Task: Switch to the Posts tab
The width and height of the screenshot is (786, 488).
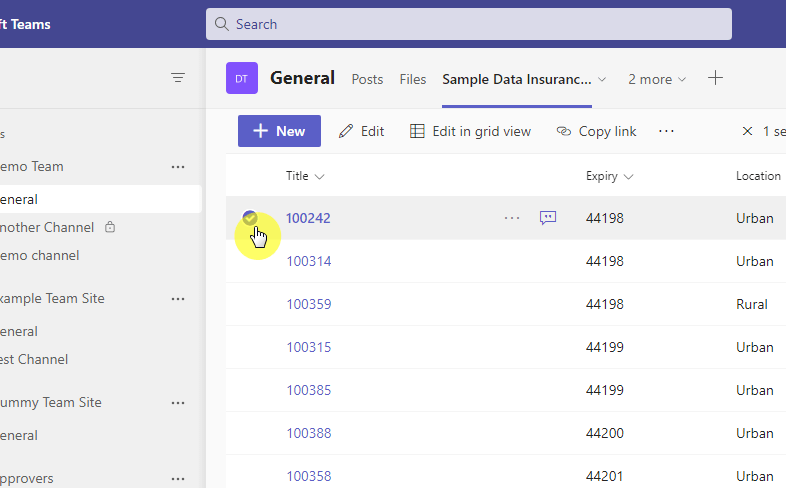Action: [x=367, y=79]
